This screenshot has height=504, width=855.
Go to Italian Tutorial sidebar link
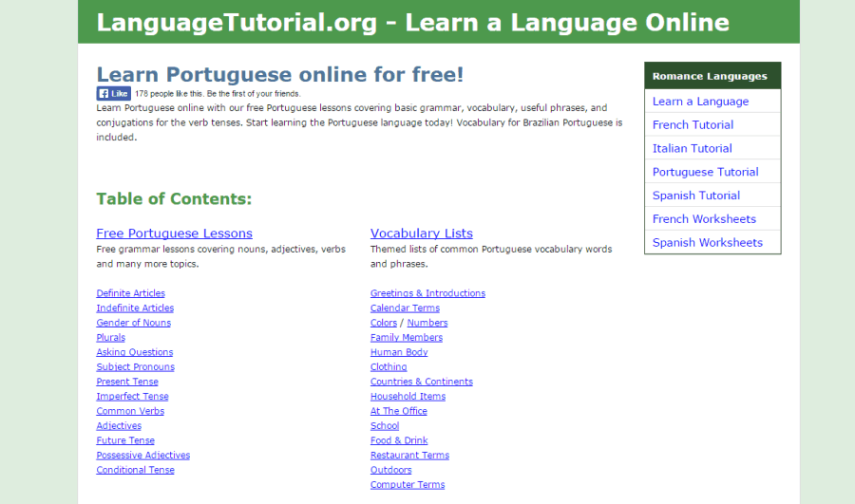coord(692,148)
